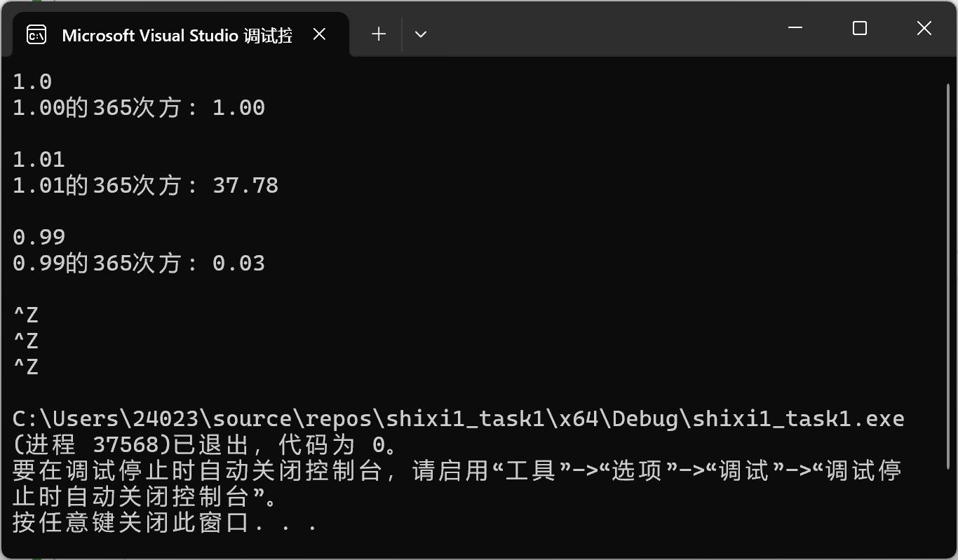Click the result value 37.78

(x=245, y=186)
